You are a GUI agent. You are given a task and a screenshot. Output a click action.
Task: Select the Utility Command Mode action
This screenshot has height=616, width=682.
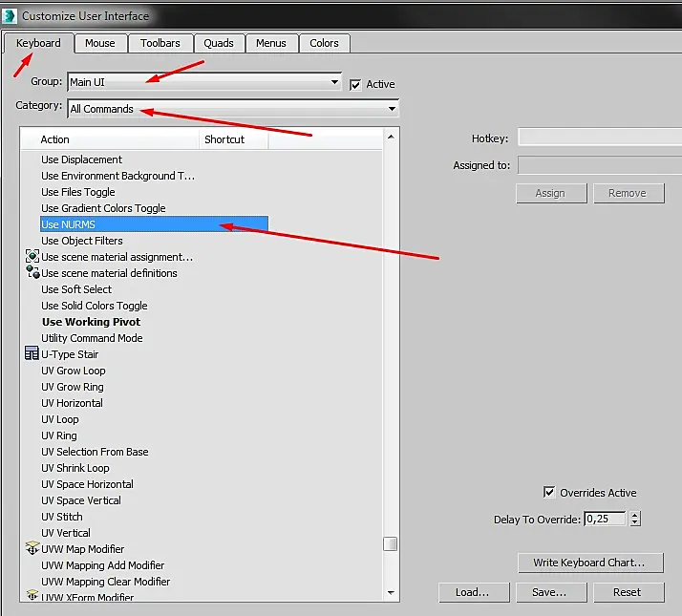[x=92, y=338]
